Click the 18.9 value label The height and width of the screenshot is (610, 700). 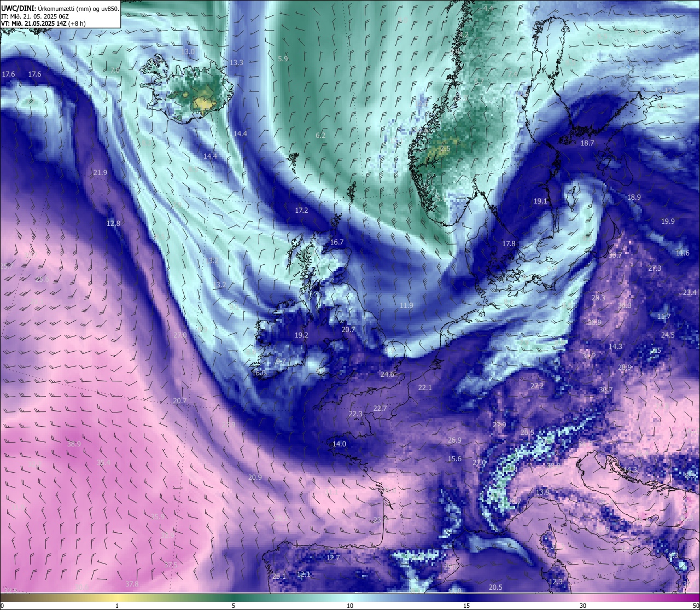634,197
